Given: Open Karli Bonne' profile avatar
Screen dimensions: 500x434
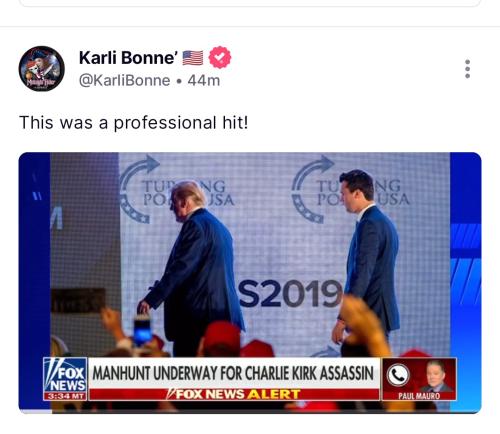Looking at the screenshot, I should point(42,69).
